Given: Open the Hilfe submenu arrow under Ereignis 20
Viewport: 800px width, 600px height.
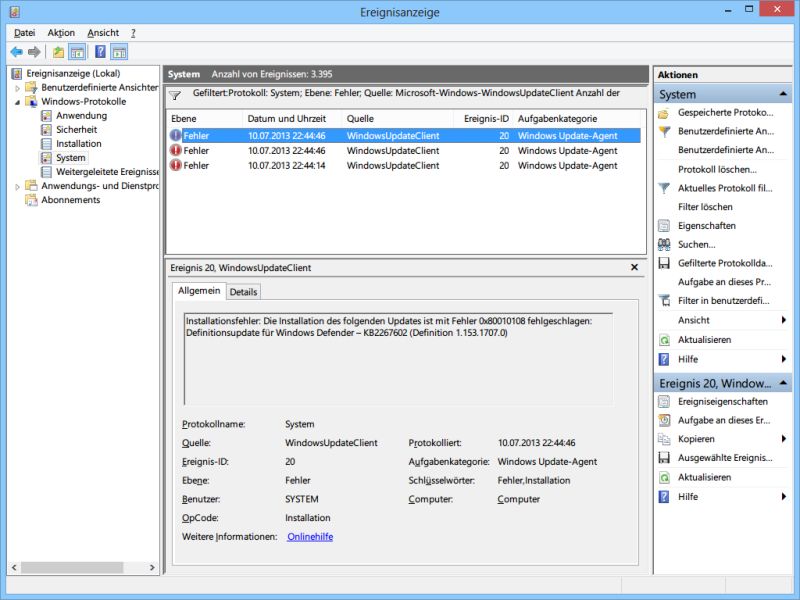Looking at the screenshot, I should (x=784, y=496).
